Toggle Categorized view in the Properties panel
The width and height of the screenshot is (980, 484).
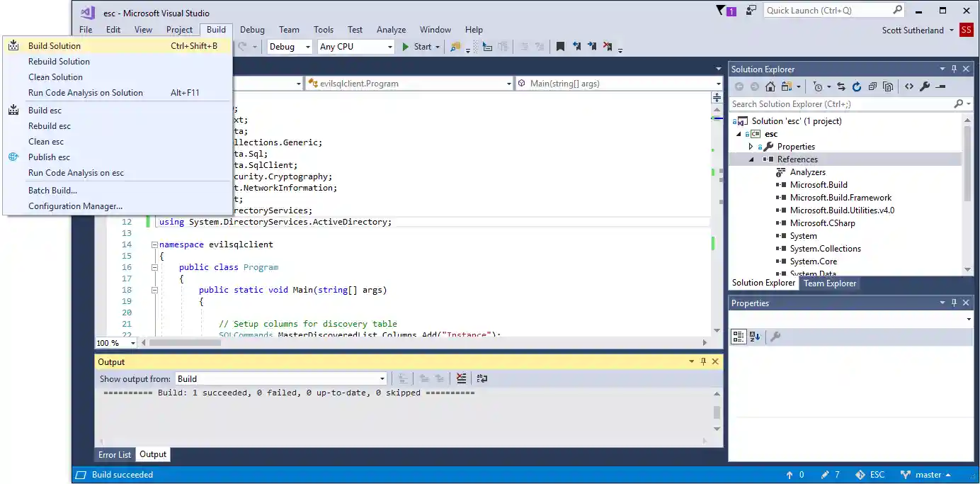[x=739, y=337]
